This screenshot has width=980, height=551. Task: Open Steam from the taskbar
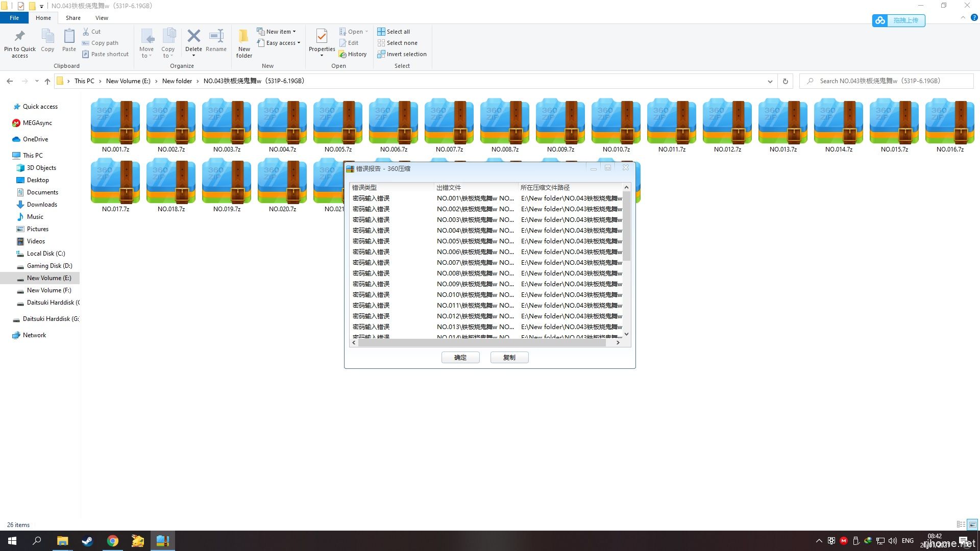click(87, 541)
